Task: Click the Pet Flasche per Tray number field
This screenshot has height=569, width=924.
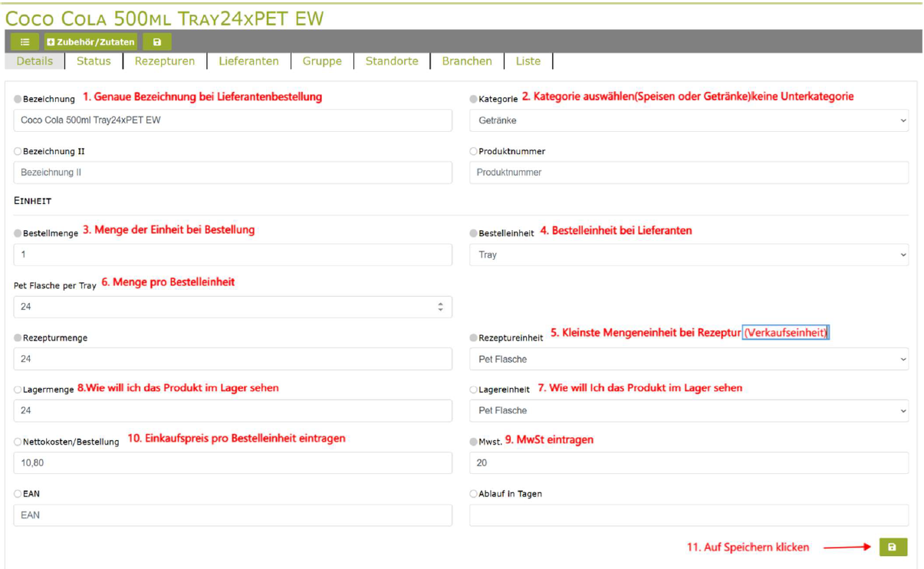Action: tap(233, 307)
